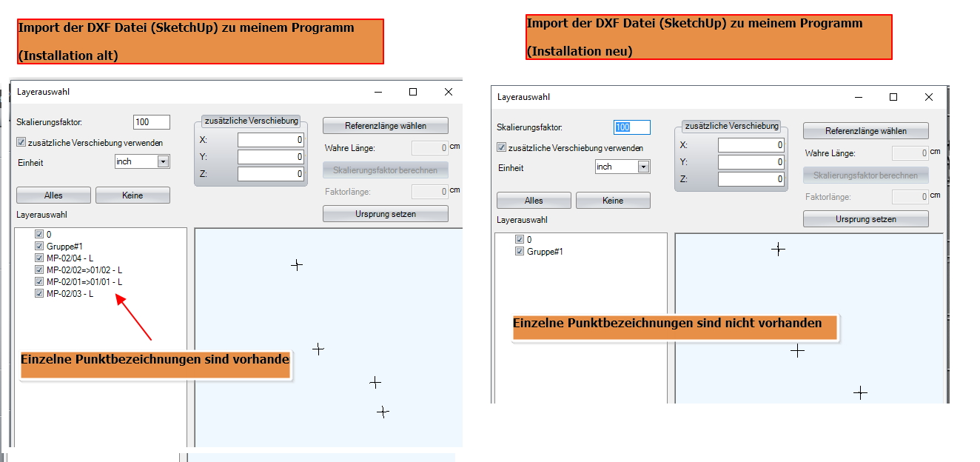This screenshot has width=980, height=462.
Task: Deselect layers with Keine in right dialog
Action: [x=613, y=201]
